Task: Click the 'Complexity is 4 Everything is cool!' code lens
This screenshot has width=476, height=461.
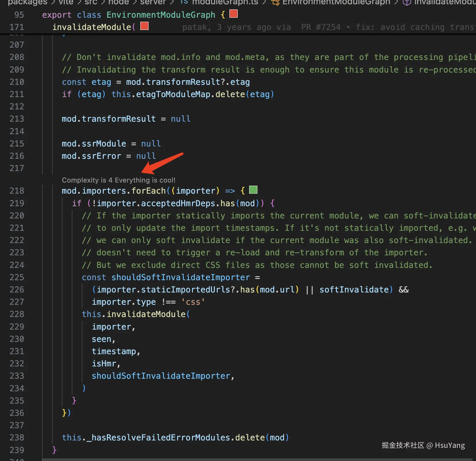Action: pyautogui.click(x=119, y=180)
